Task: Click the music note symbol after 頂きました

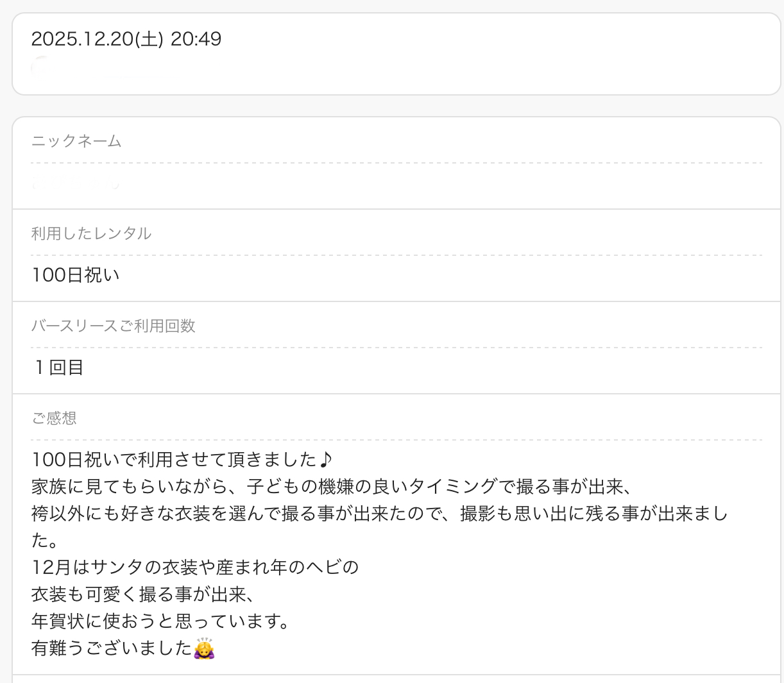Action: click(326, 459)
